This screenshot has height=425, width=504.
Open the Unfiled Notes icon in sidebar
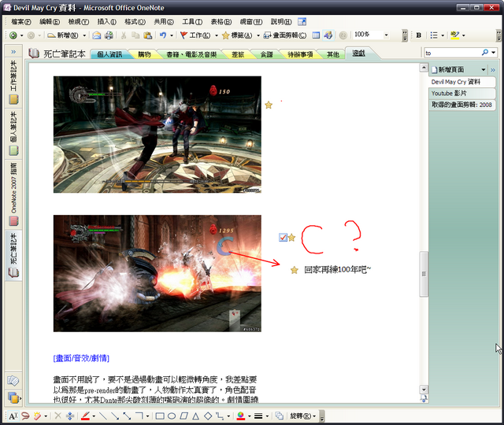[x=13, y=381]
